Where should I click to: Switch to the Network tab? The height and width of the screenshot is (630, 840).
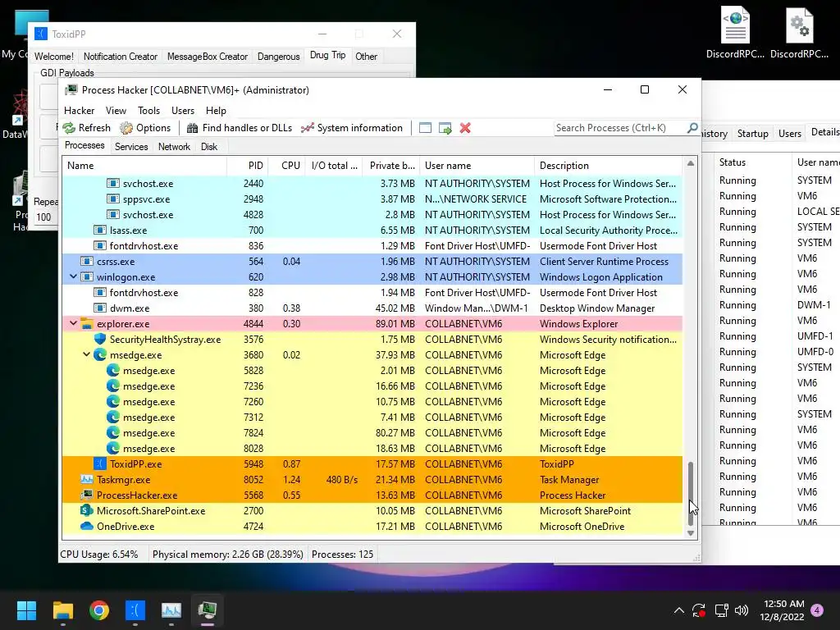(174, 147)
